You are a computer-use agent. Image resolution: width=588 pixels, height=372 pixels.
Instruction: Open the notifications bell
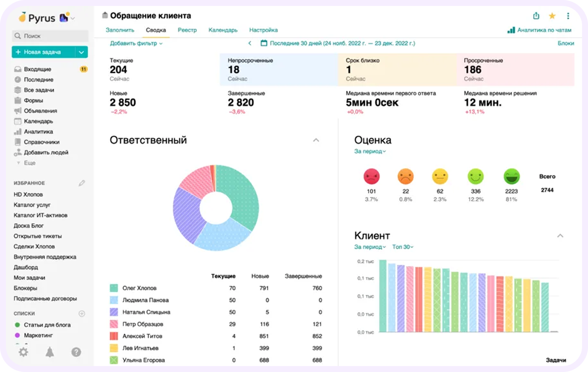(x=49, y=352)
